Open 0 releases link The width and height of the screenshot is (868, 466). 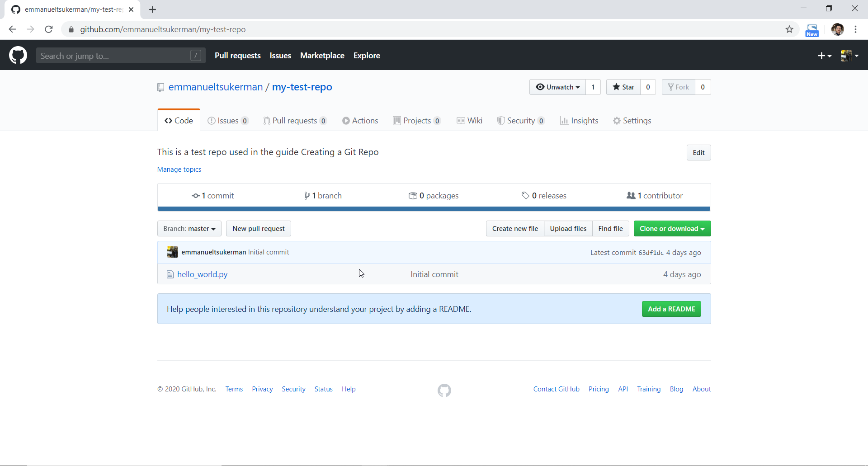coord(544,196)
